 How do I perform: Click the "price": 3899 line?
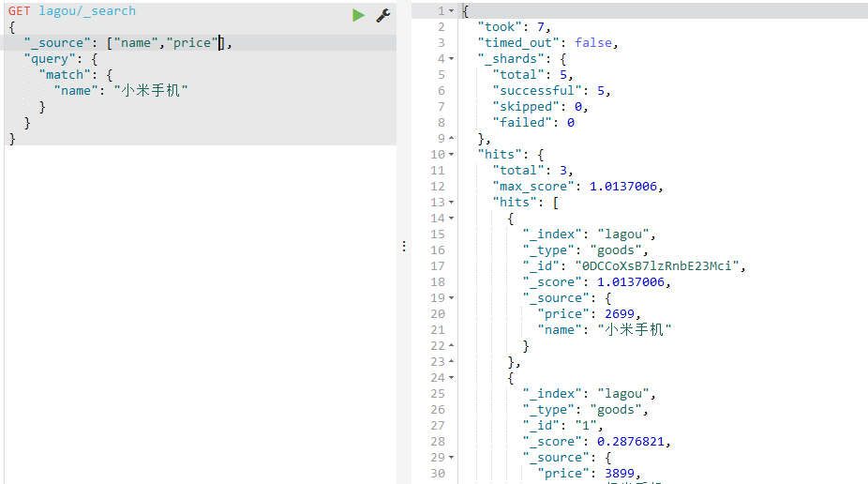tap(589, 474)
